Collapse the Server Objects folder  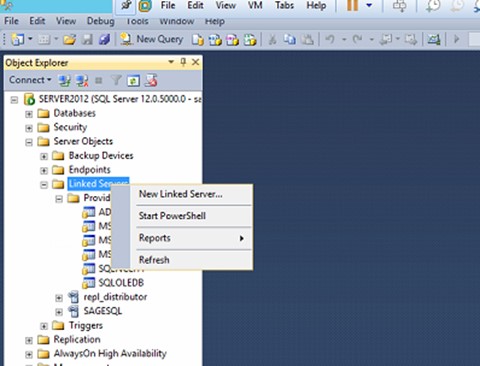pos(29,142)
